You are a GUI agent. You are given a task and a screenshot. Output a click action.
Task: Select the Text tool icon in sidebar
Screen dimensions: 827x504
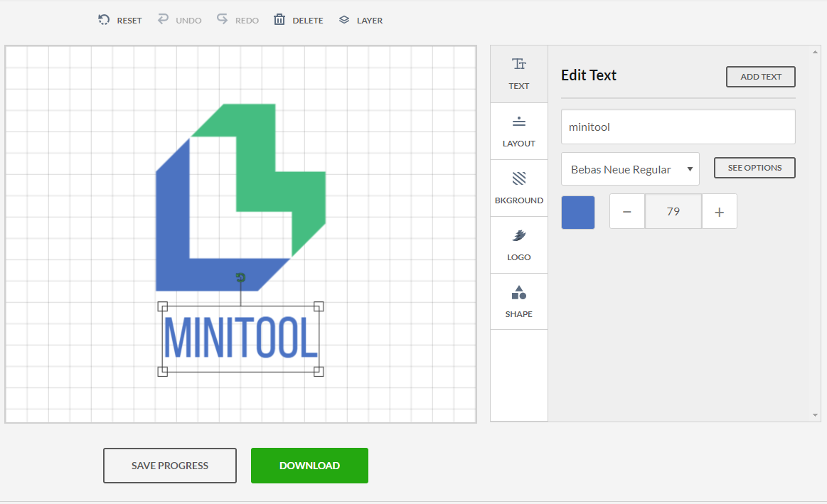(x=519, y=64)
